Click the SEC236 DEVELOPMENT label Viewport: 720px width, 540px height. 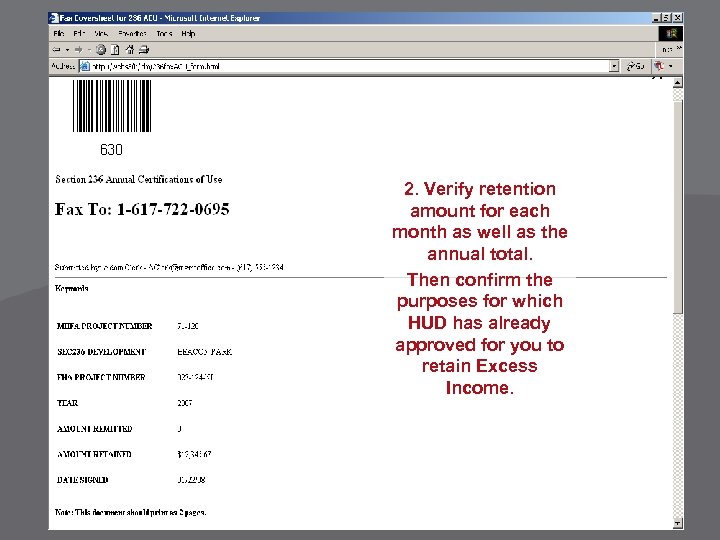tap(101, 352)
